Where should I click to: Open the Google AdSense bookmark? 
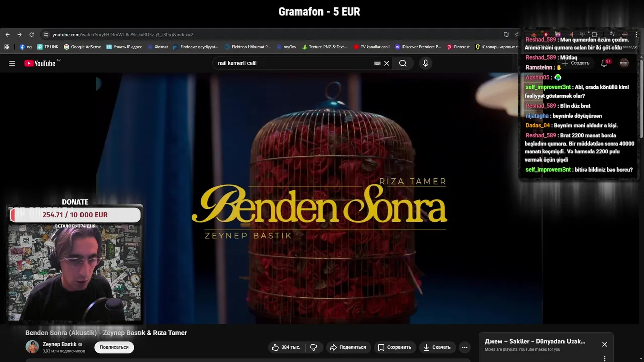pyautogui.click(x=83, y=47)
